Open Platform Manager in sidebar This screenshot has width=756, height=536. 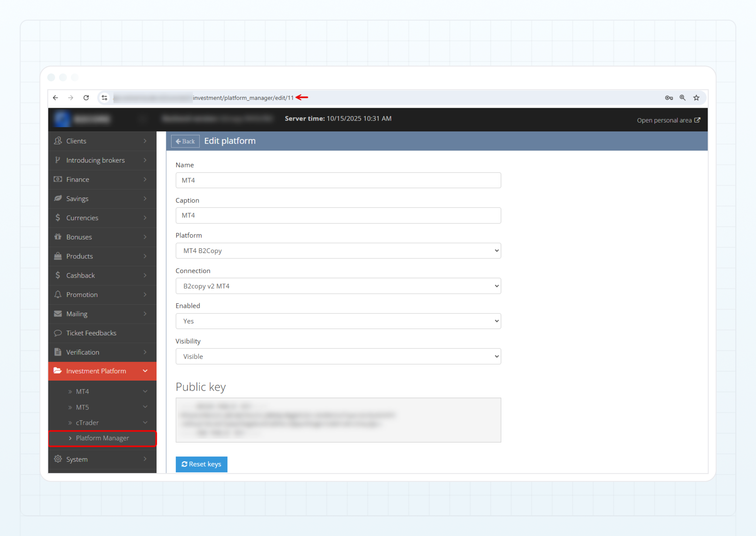tap(102, 438)
